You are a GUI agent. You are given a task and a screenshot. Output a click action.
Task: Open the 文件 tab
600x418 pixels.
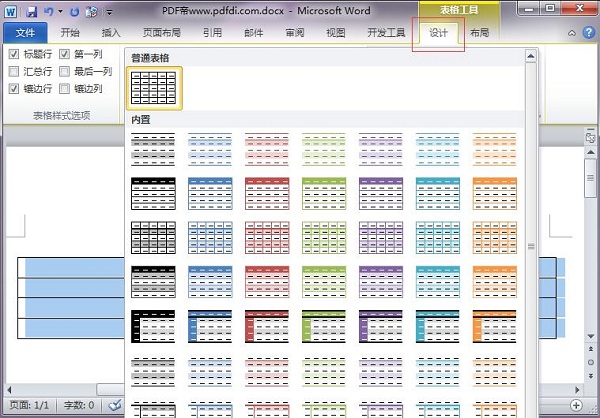(25, 33)
